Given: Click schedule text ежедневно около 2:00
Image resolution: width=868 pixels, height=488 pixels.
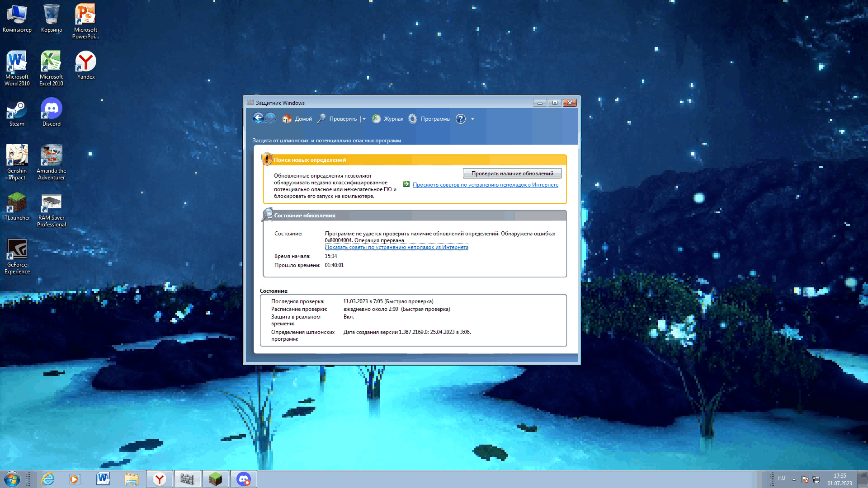Looking at the screenshot, I should click(371, 309).
